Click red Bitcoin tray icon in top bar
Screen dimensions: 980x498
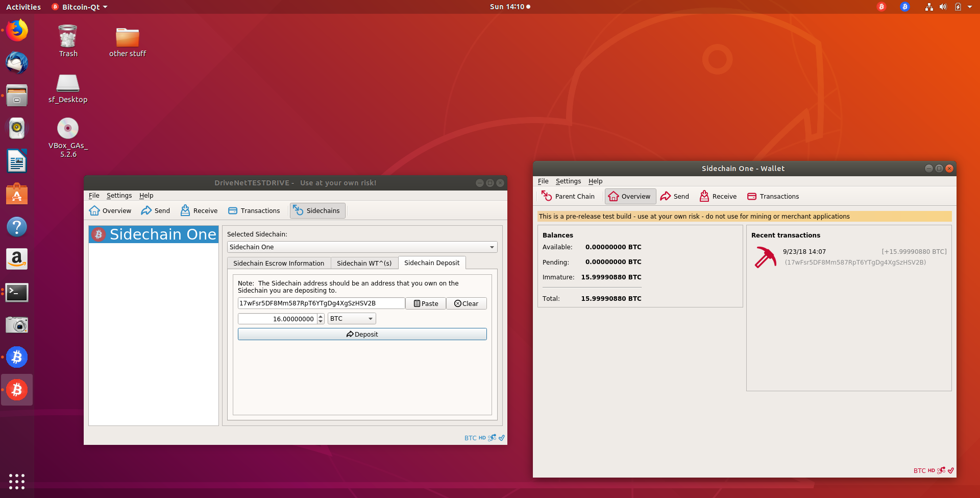(881, 7)
